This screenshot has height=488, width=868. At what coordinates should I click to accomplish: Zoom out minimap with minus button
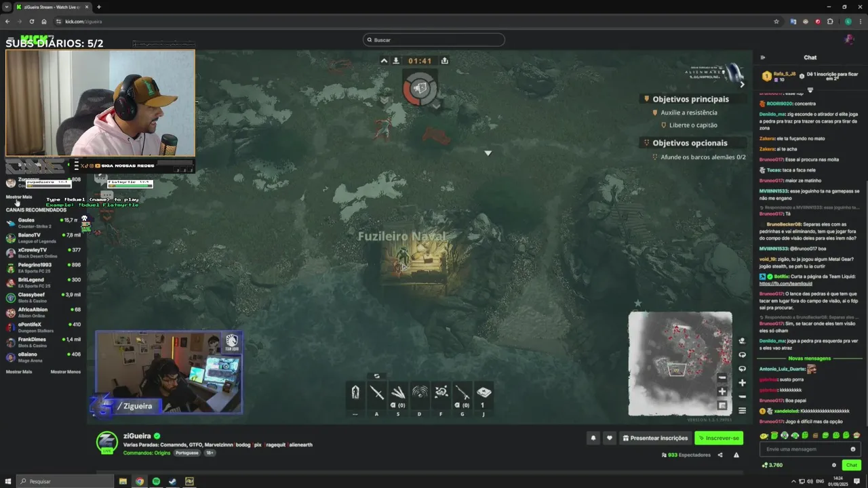[722, 378]
